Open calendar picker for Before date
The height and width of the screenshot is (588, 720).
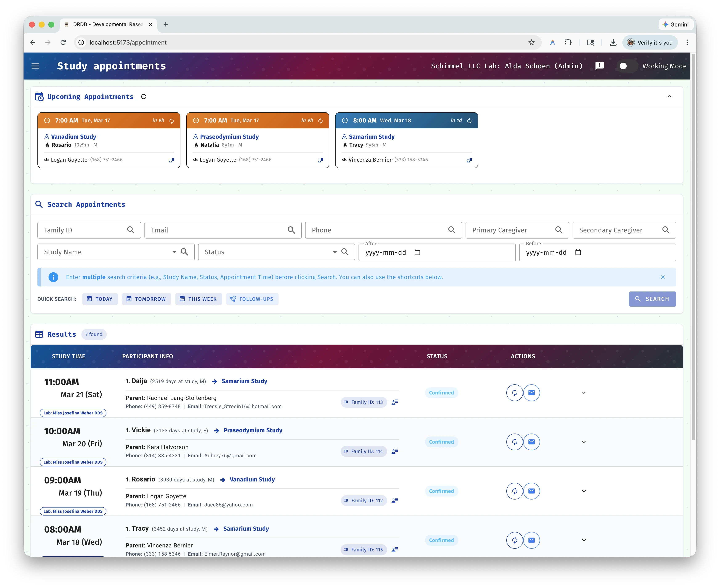pos(578,252)
